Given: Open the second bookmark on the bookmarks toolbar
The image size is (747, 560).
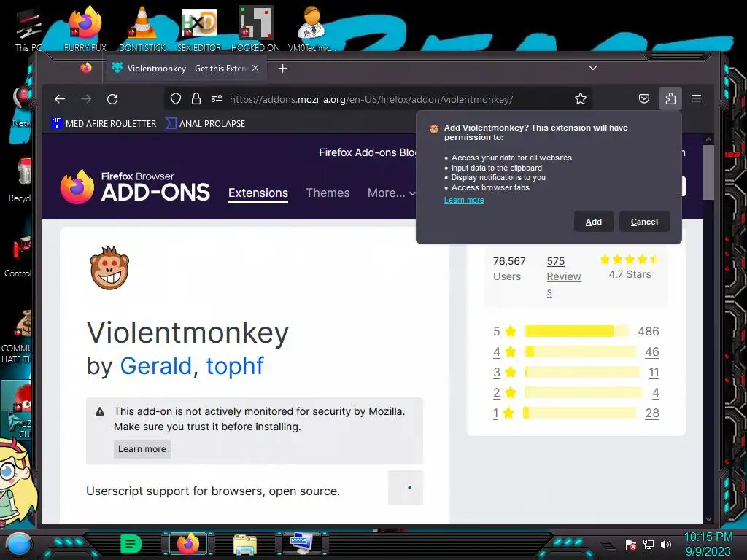Looking at the screenshot, I should [205, 123].
